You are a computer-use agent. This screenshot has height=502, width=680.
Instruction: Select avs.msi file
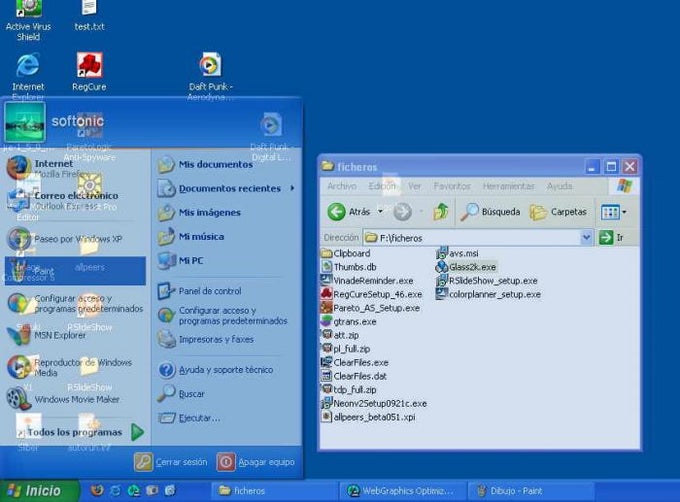[458, 253]
